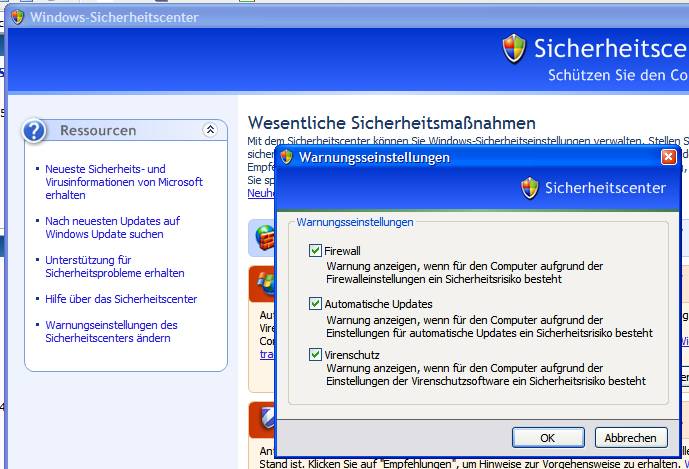Click the Warnungsseinstellungen group box title
This screenshot has width=689, height=469.
[355, 222]
